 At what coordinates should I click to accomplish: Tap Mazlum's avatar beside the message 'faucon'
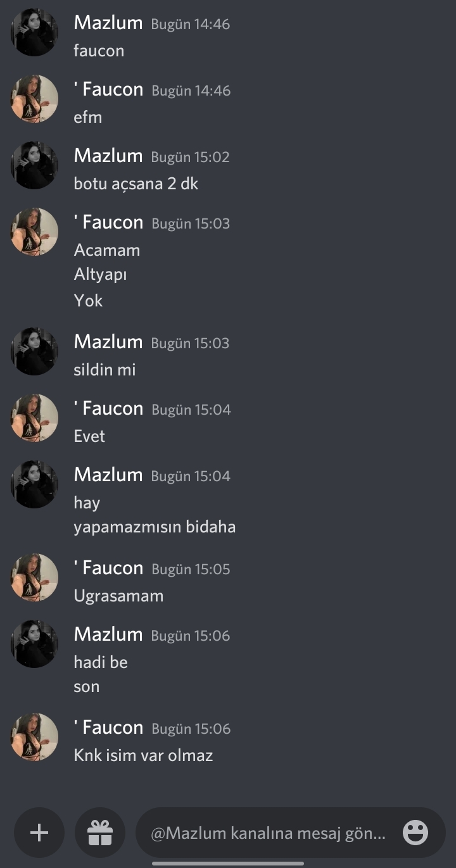tap(35, 32)
